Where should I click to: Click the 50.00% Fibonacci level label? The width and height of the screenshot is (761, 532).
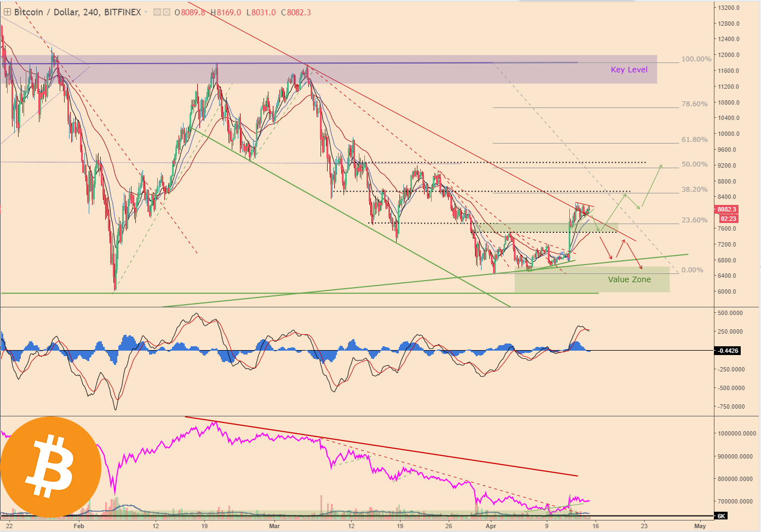695,164
